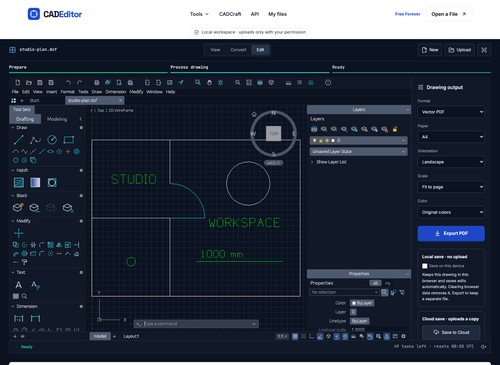Image resolution: width=500 pixels, height=365 pixels.
Task: Open the My files link
Action: 277,14
